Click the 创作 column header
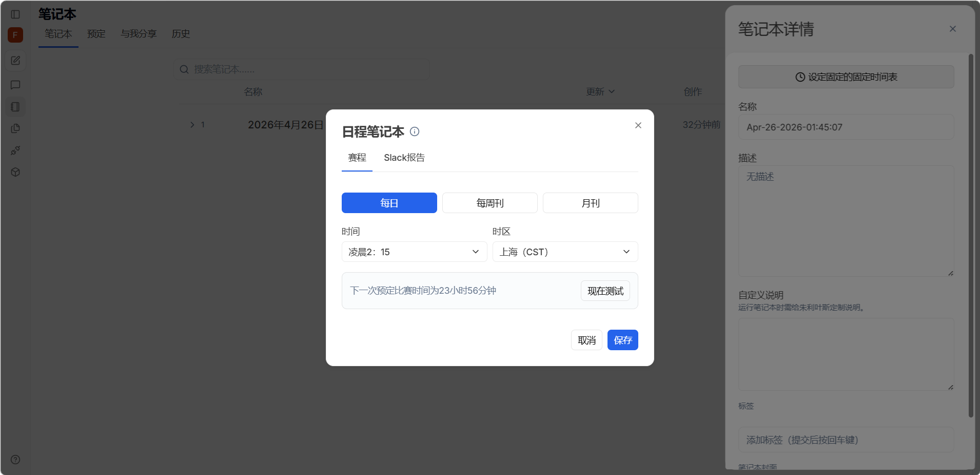980x475 pixels. tap(693, 91)
